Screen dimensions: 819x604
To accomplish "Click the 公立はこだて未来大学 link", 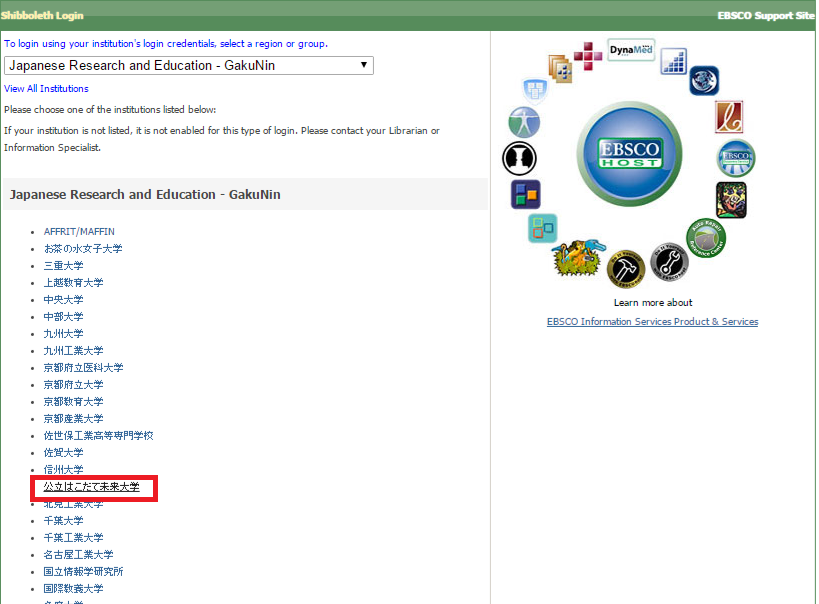I will click(x=92, y=487).
